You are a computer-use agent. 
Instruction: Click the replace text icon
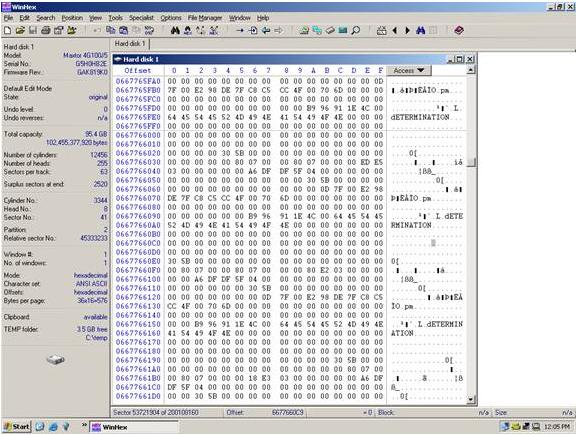click(201, 31)
